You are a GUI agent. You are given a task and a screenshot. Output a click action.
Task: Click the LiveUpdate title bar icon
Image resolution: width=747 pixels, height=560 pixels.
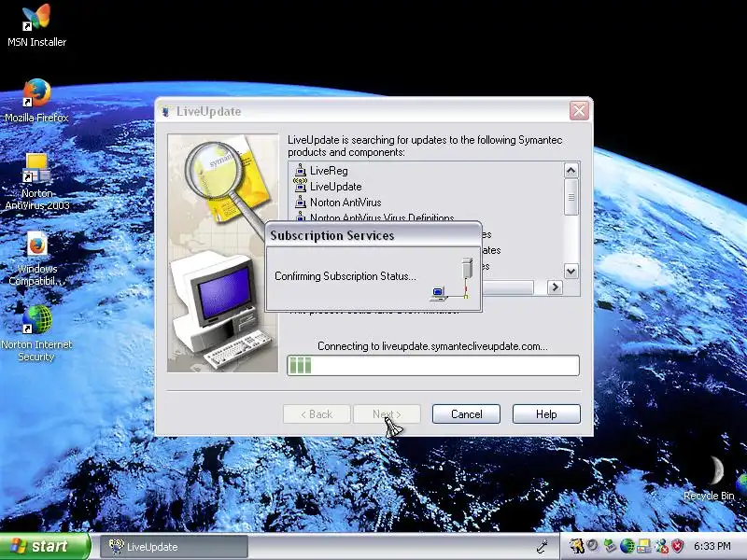pos(165,111)
